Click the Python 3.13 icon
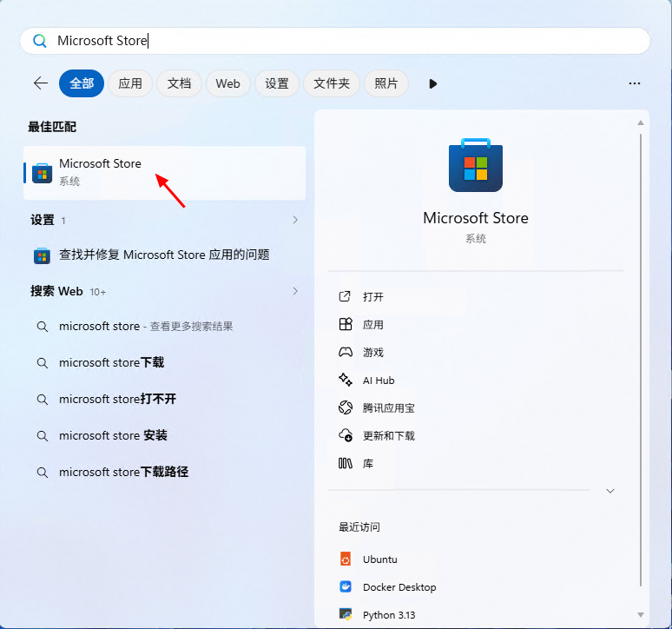 (x=346, y=615)
